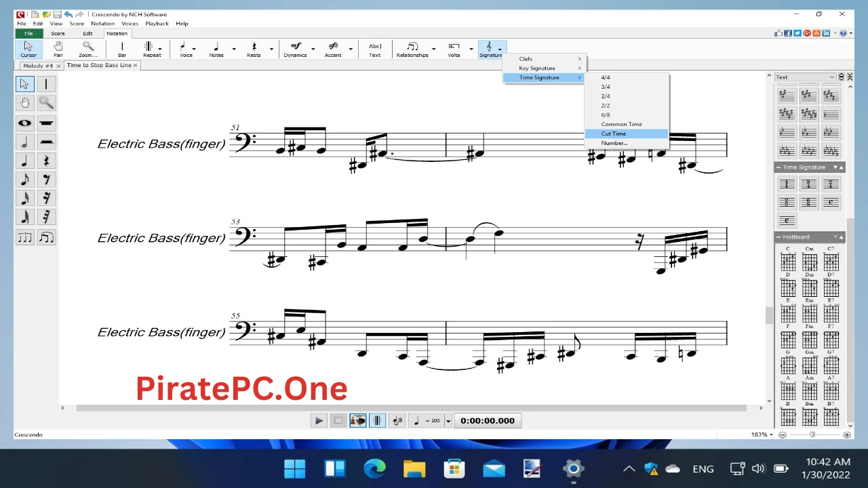This screenshot has width=868, height=488.
Task: Select the slur tool in left palette
Action: tap(46, 237)
